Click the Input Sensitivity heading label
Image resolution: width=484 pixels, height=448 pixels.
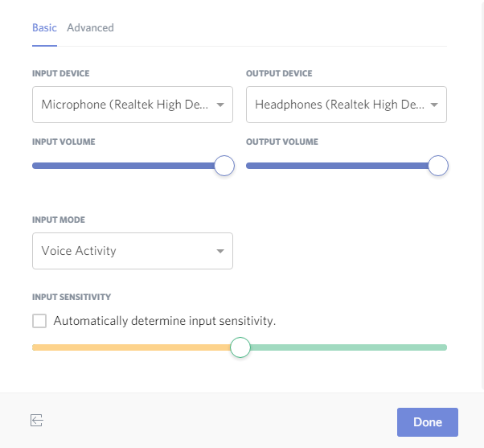[x=72, y=297]
